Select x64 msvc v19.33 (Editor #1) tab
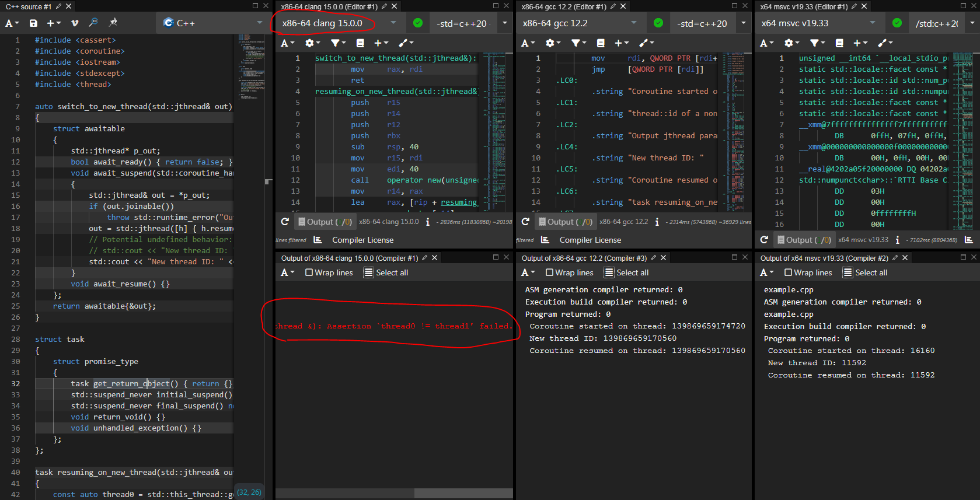 pos(804,6)
